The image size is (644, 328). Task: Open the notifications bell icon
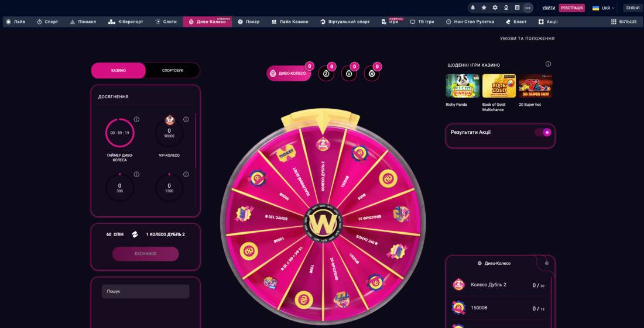[x=472, y=8]
